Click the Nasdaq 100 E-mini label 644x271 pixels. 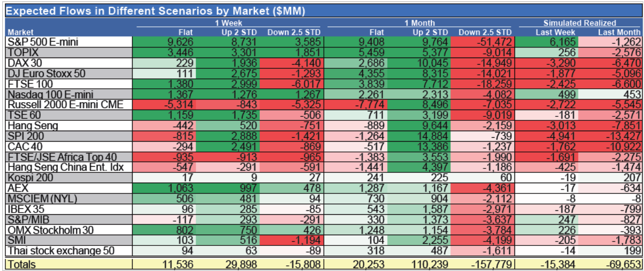point(50,94)
